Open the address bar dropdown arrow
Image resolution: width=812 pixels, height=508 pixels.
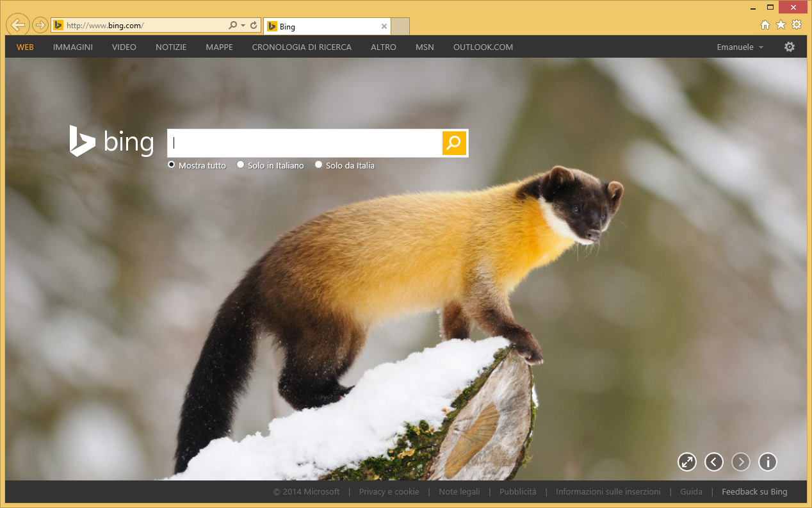[243, 26]
